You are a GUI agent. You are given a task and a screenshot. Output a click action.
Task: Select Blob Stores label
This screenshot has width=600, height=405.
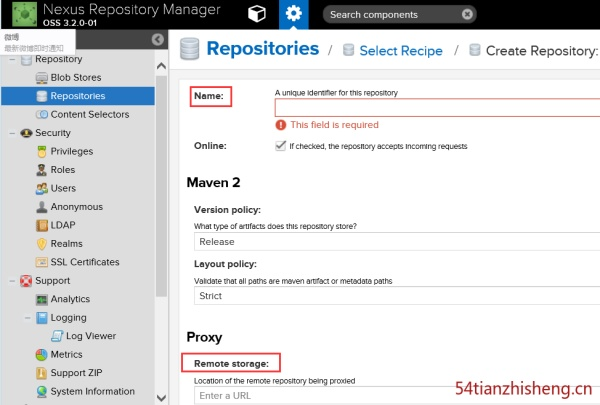pos(76,78)
